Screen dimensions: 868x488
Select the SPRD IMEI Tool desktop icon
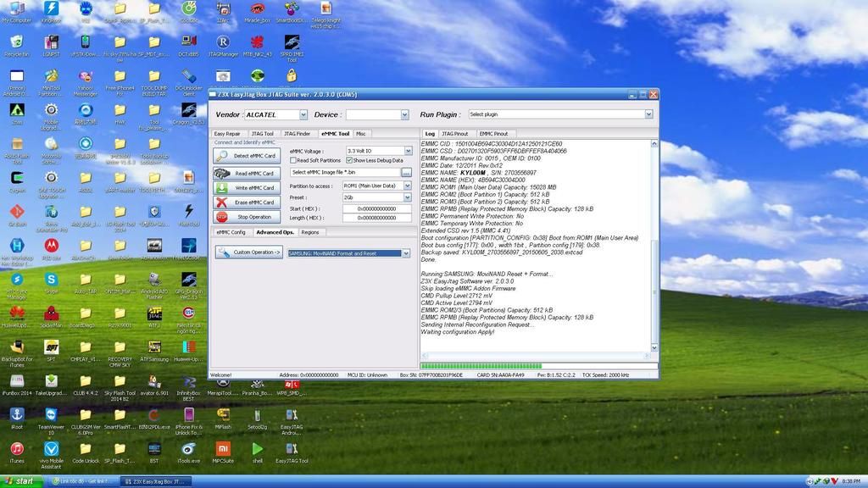pyautogui.click(x=292, y=48)
